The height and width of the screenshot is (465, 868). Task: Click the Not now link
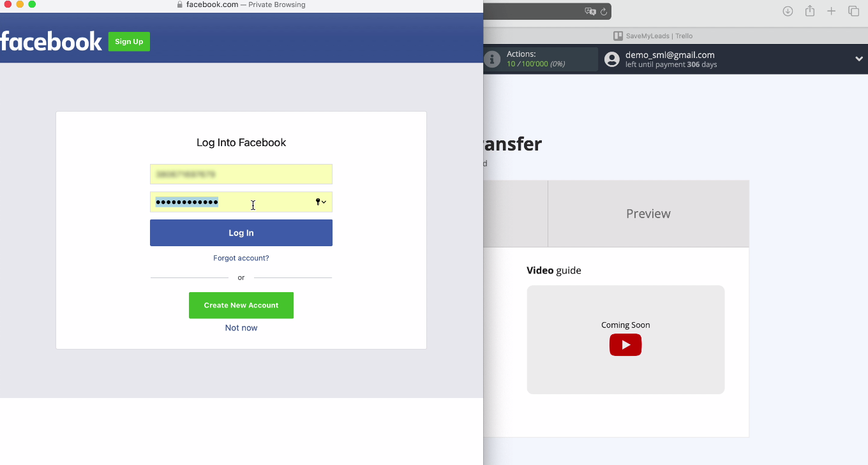[241, 328]
